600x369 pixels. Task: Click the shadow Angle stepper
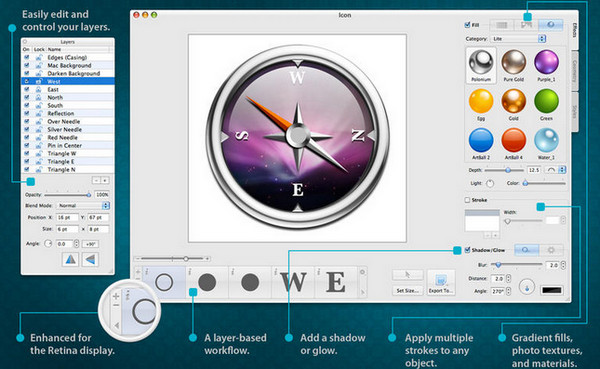point(508,291)
